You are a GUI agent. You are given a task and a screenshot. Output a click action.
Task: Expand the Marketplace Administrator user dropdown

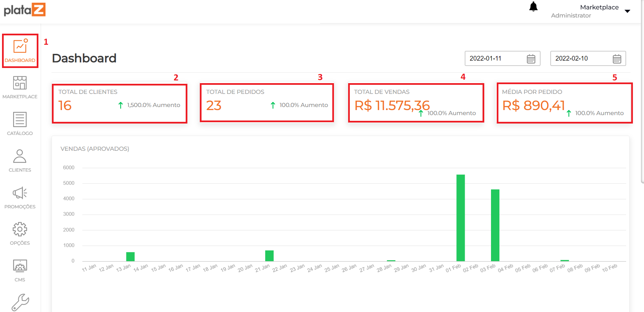point(627,11)
